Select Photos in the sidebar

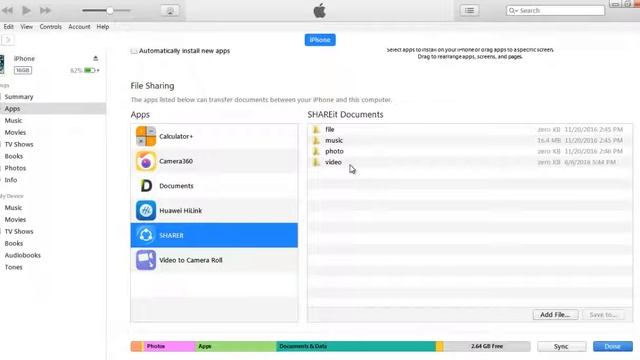15,168
